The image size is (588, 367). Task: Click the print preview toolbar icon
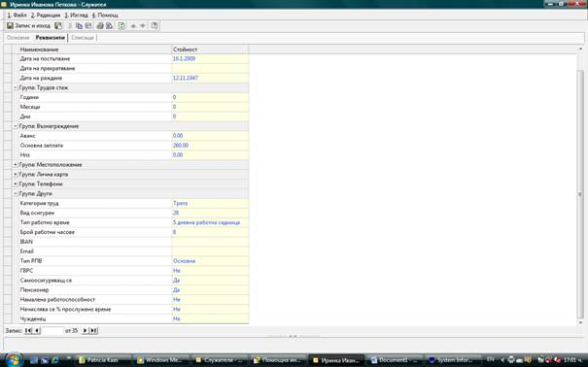click(x=109, y=26)
